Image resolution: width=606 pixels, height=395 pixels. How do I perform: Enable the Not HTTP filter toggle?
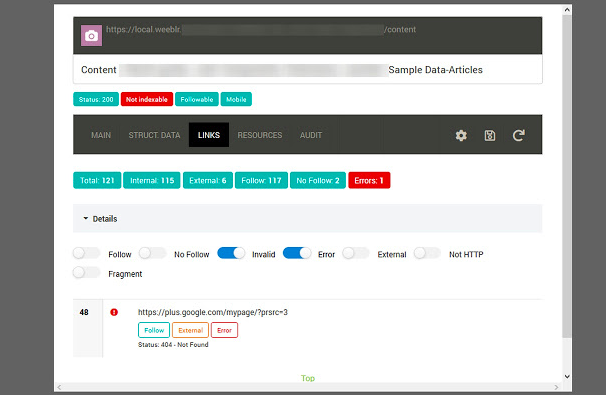tap(427, 254)
